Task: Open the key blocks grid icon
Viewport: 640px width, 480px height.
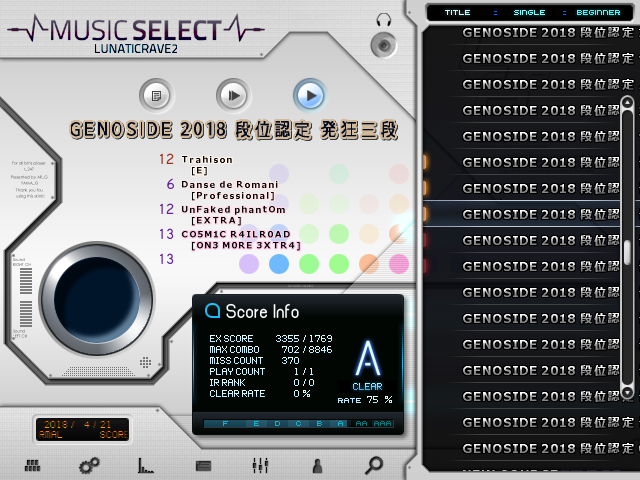Action: coord(32,465)
